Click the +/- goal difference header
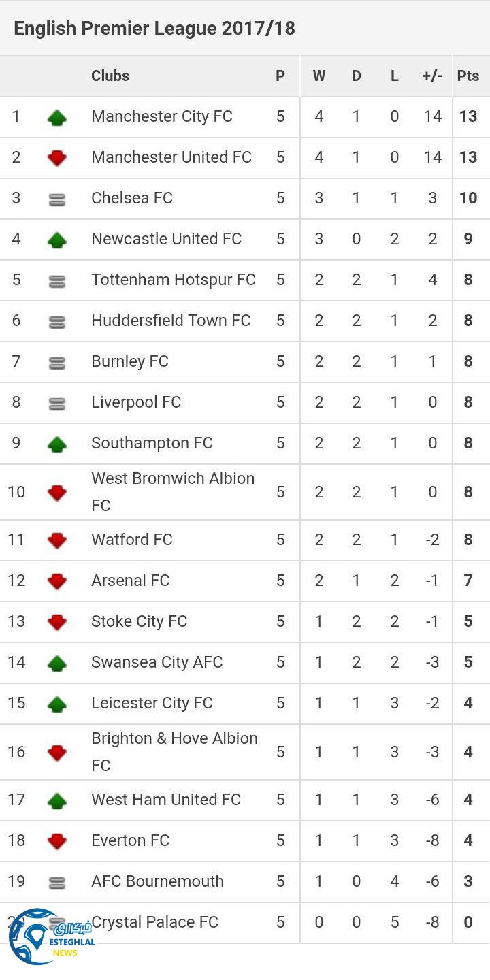The width and height of the screenshot is (490, 980). [432, 76]
